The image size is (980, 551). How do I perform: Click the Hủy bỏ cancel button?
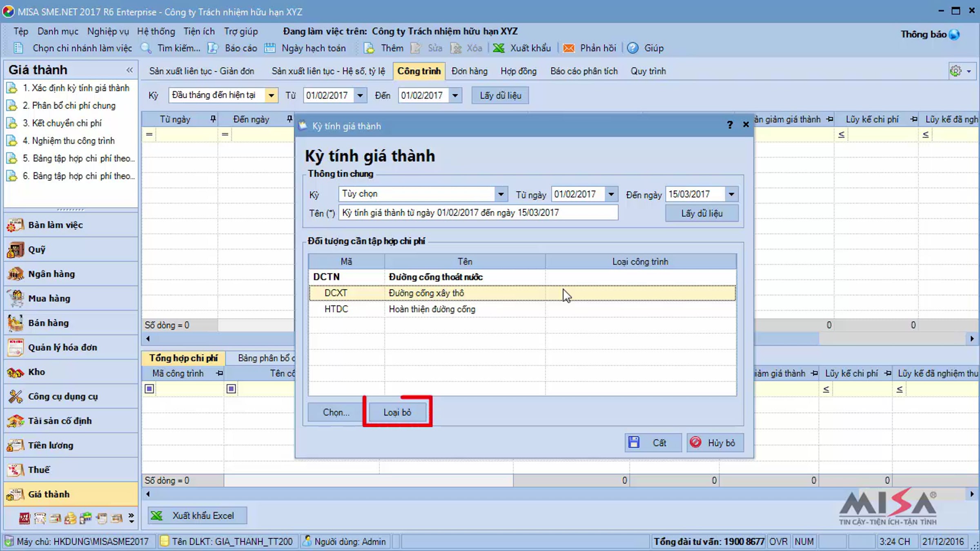click(715, 442)
